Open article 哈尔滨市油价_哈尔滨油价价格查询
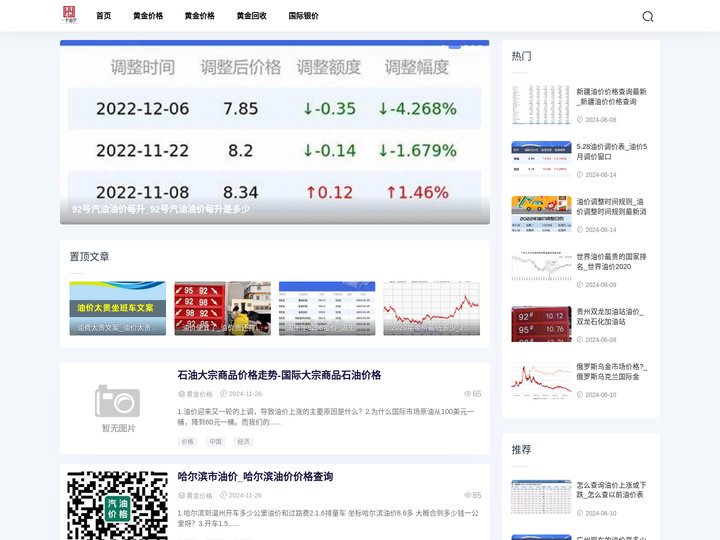Image resolution: width=720 pixels, height=540 pixels. (x=255, y=477)
